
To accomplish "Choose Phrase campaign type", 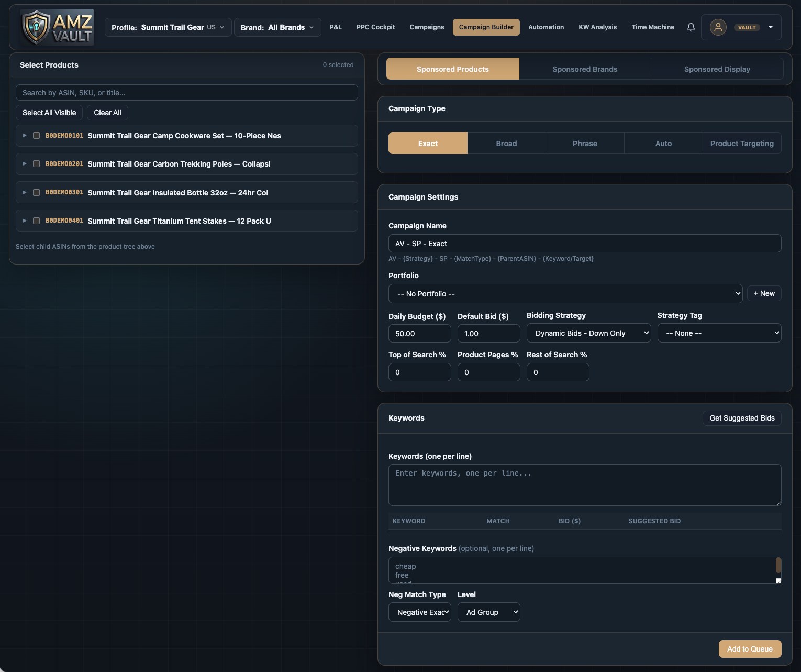I will [x=585, y=144].
